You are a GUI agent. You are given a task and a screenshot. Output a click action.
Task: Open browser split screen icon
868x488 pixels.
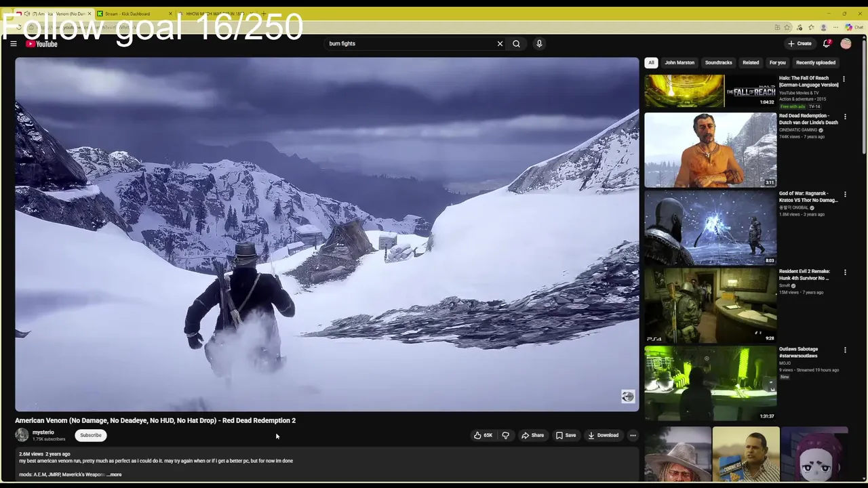(776, 27)
